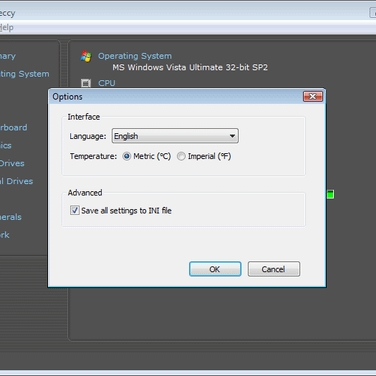The image size is (376, 376).
Task: Click MS Windows Vista Ultimate 32-bit SP2 text
Action: (x=190, y=67)
